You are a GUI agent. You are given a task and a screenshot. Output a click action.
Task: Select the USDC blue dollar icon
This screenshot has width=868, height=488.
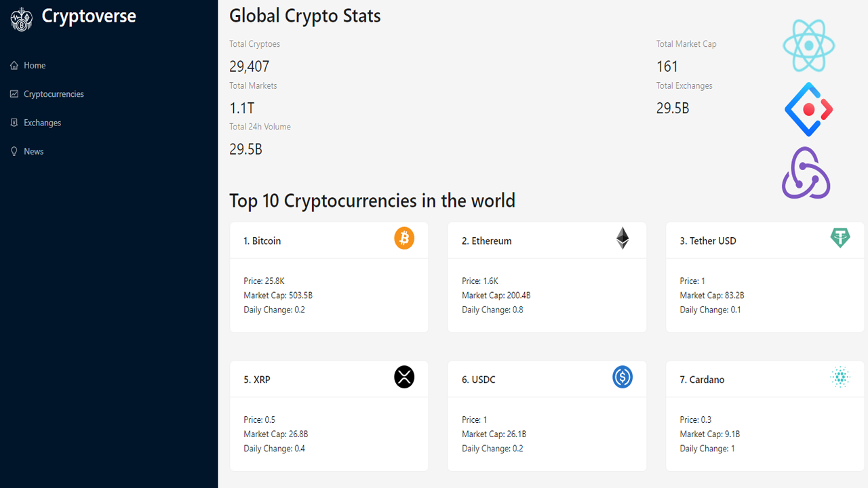[x=623, y=377]
